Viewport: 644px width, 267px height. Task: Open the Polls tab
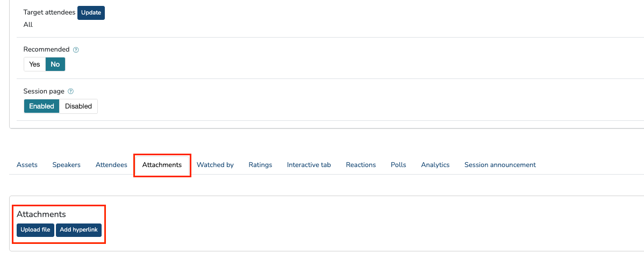398,165
